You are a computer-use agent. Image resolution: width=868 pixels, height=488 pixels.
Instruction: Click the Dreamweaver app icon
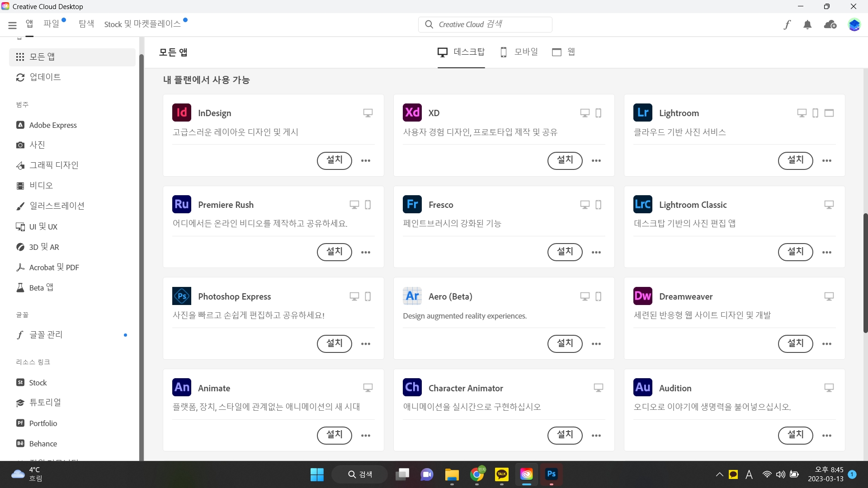(643, 296)
